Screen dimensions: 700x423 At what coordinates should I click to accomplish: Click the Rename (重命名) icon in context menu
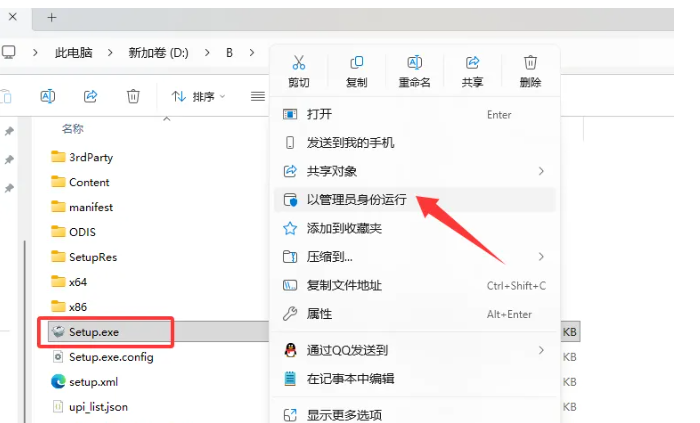pyautogui.click(x=415, y=63)
